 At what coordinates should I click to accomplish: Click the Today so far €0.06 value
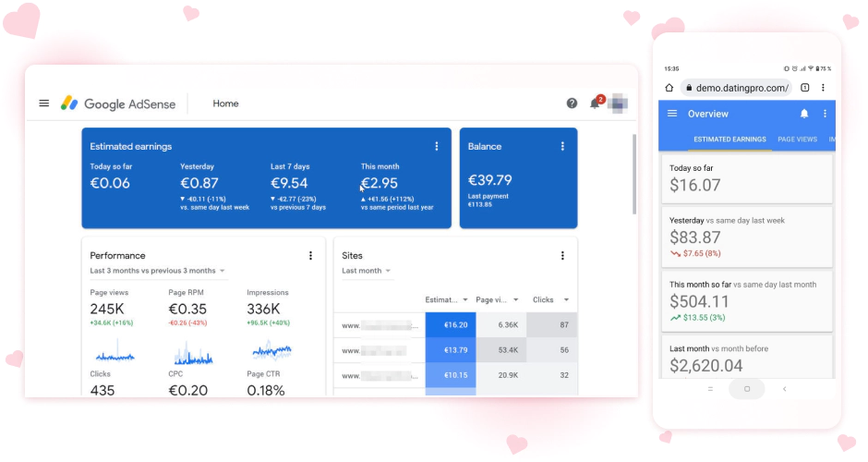click(x=110, y=183)
